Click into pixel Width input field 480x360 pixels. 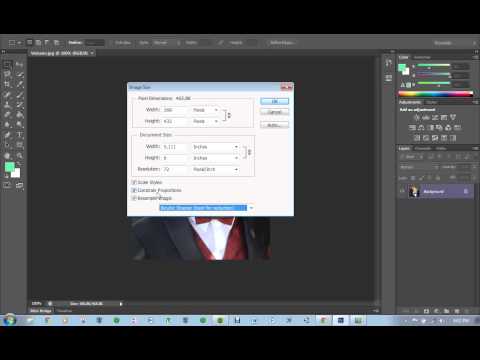click(x=175, y=110)
